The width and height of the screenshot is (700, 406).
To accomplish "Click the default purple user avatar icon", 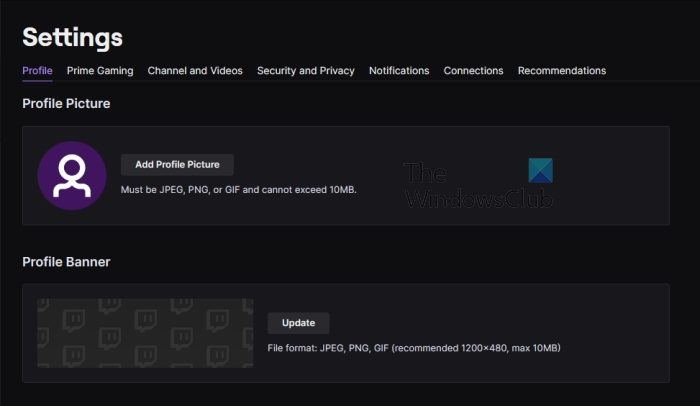I will tap(72, 176).
